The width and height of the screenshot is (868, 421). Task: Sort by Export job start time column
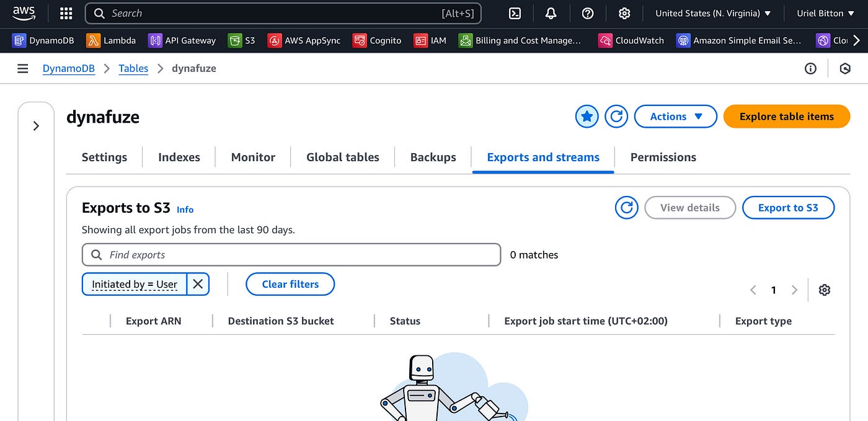(x=586, y=321)
